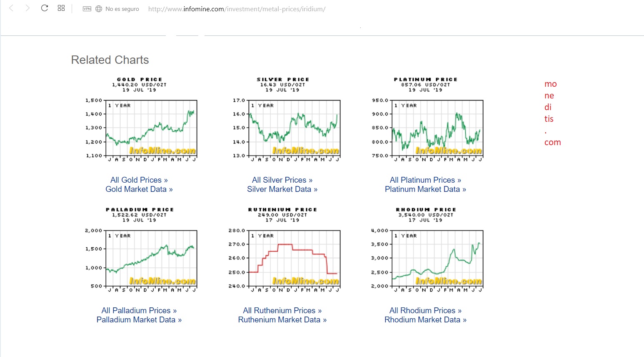Toggle the VPN badge in address bar
644x357 pixels.
click(87, 9)
